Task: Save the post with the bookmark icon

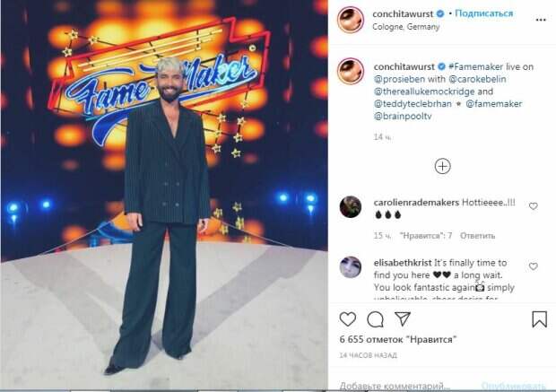Action: 539,319
